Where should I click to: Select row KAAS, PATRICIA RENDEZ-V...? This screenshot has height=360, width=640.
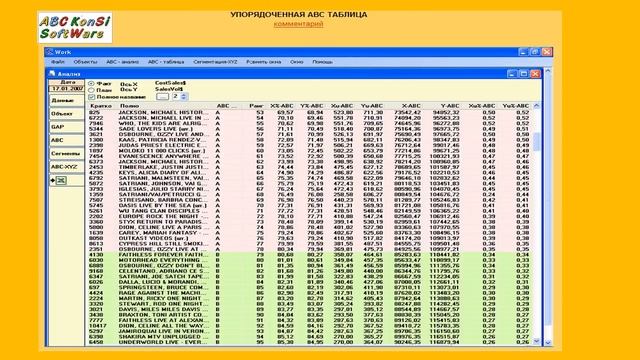308,140
